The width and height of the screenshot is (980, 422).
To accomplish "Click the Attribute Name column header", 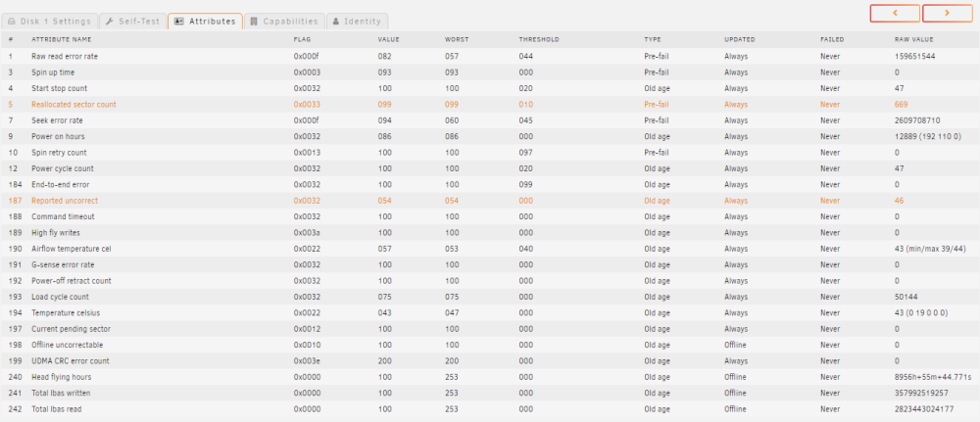I will pyautogui.click(x=61, y=39).
